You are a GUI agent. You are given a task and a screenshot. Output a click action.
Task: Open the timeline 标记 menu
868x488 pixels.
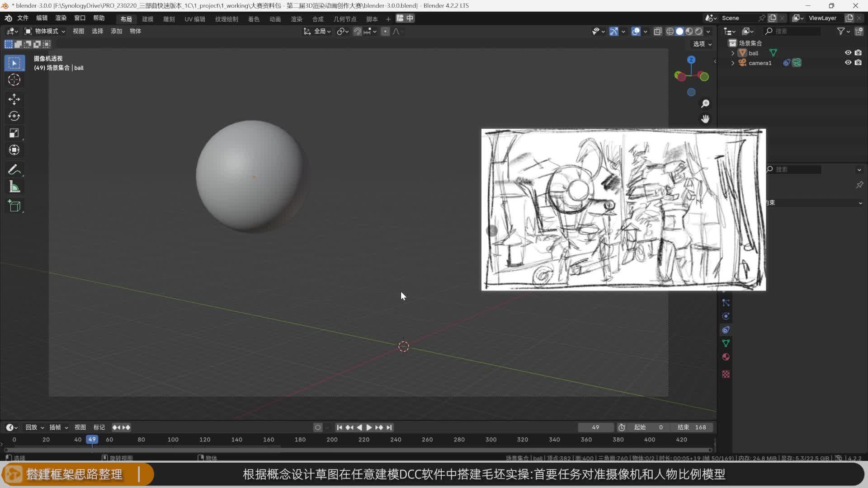click(x=99, y=427)
